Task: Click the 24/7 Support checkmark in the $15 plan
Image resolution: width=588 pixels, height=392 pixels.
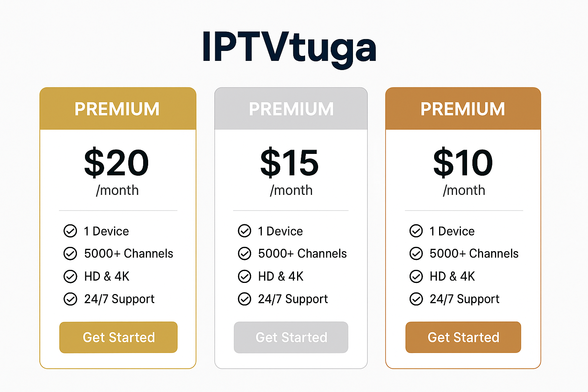Action: coord(245,299)
